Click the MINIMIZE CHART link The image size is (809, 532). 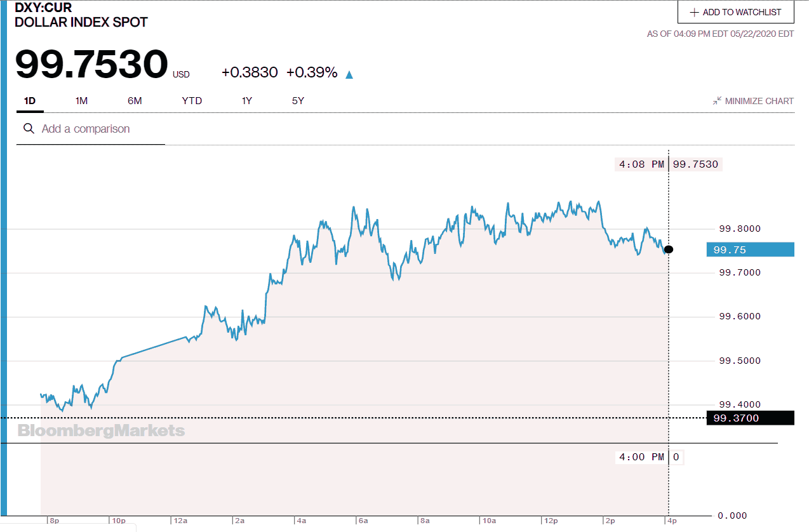point(759,101)
